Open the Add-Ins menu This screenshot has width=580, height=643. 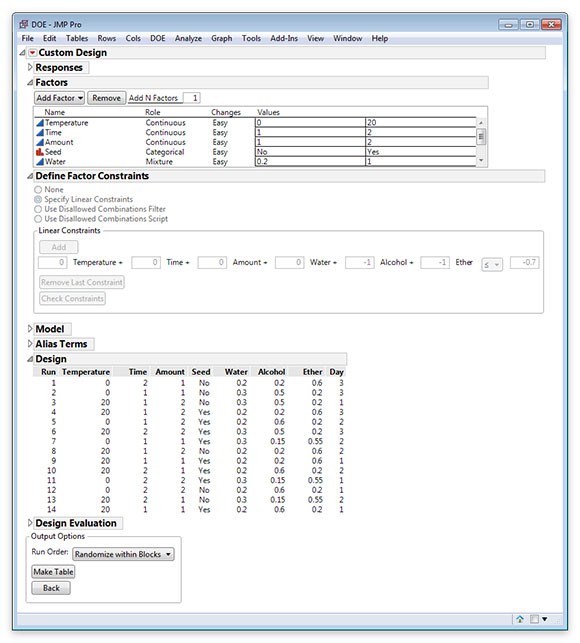(x=284, y=39)
